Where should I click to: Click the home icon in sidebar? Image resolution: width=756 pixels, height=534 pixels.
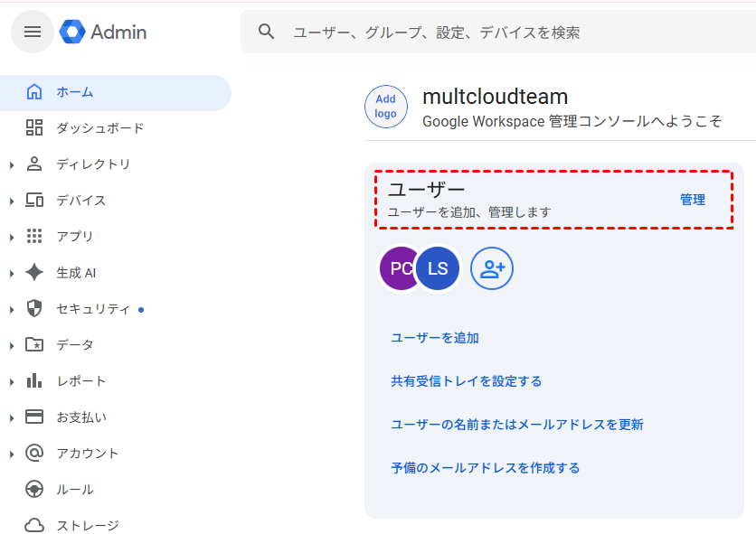34,91
